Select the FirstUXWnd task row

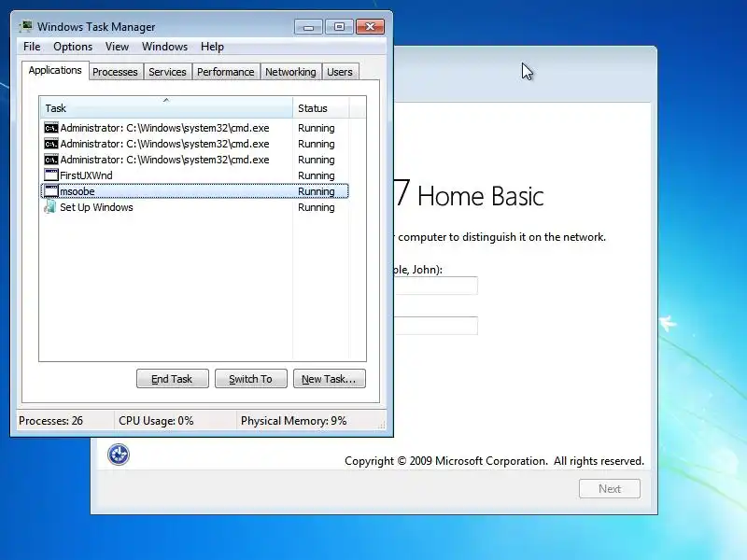click(195, 175)
